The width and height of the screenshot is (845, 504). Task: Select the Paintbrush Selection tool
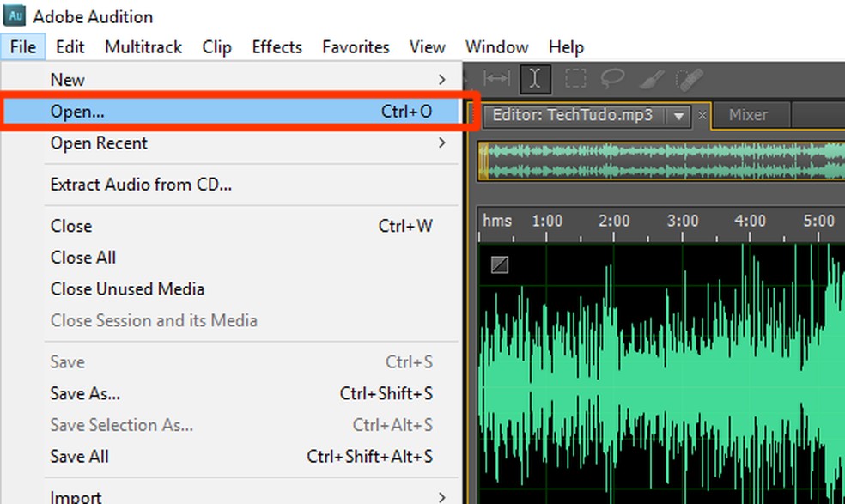(652, 79)
